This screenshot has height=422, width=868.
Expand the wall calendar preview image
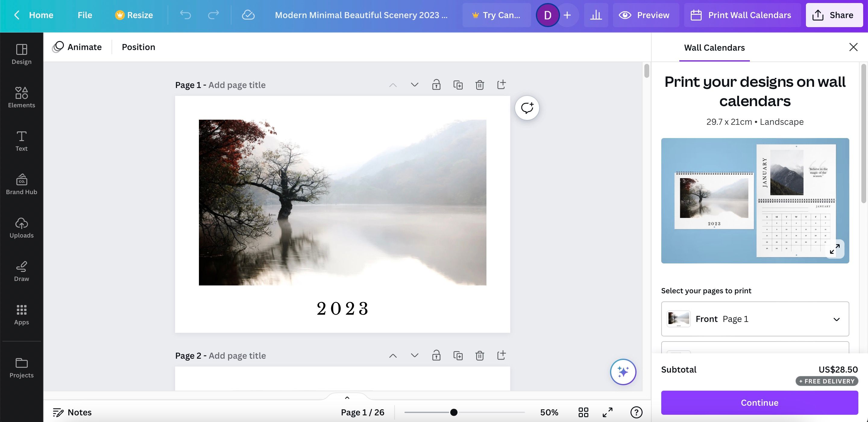pyautogui.click(x=835, y=249)
